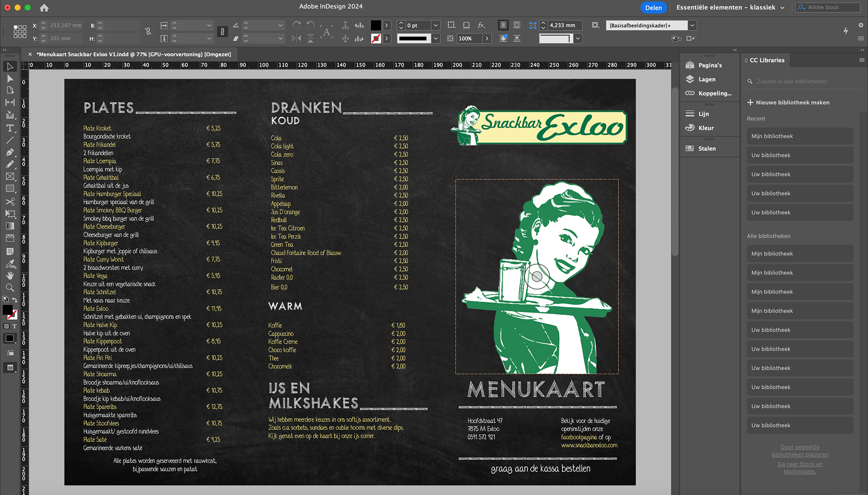Viewport: 868px width, 495px height.
Task: Click the stroke none swatch in control bar
Action: (x=376, y=39)
